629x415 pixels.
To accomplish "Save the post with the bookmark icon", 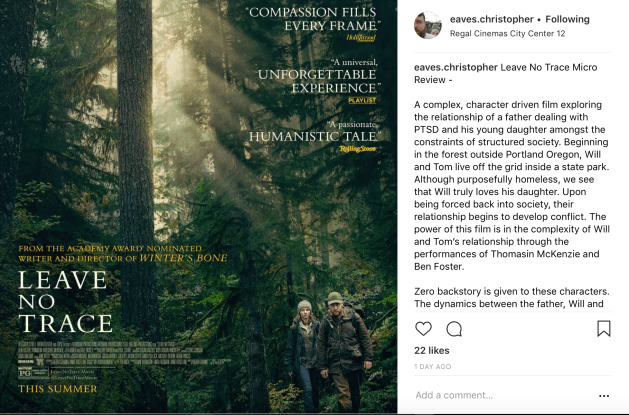I will [x=604, y=328].
